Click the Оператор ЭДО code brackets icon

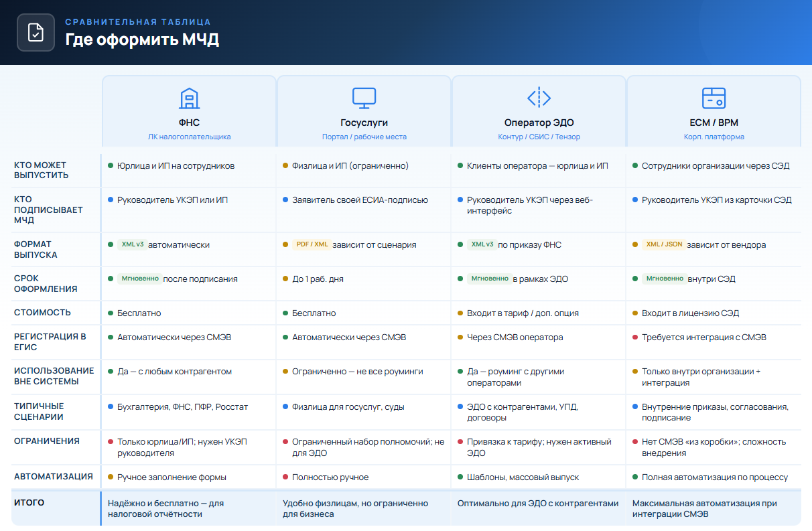pyautogui.click(x=539, y=98)
